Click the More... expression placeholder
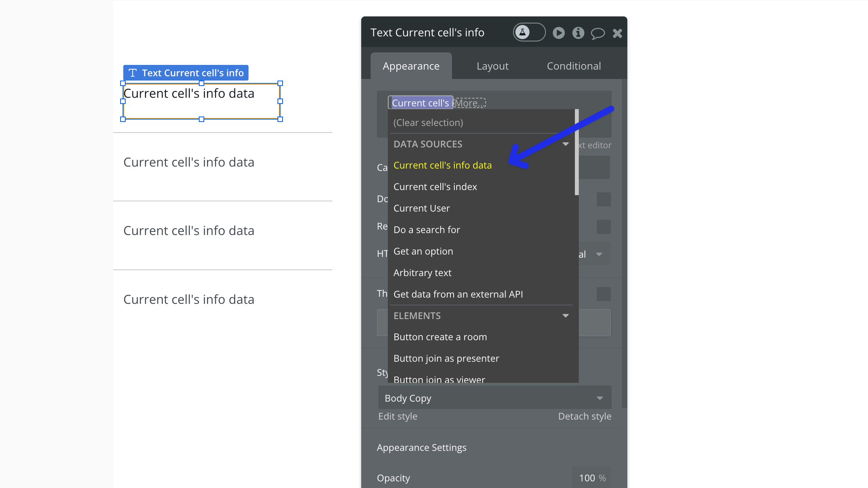The image size is (868, 488). (469, 103)
